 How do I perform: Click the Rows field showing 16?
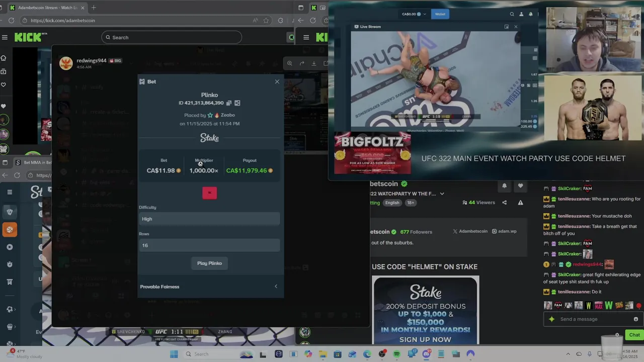click(209, 245)
